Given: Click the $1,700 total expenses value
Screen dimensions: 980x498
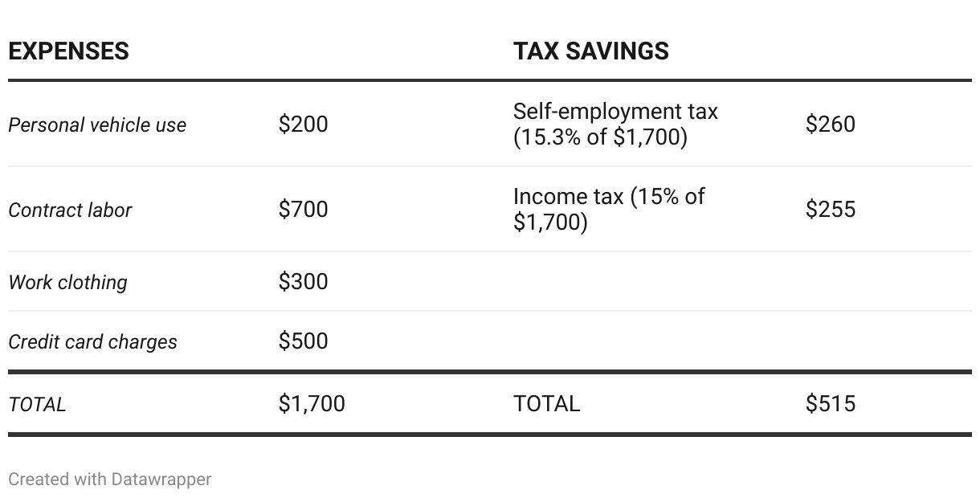Looking at the screenshot, I should pyautogui.click(x=312, y=404).
